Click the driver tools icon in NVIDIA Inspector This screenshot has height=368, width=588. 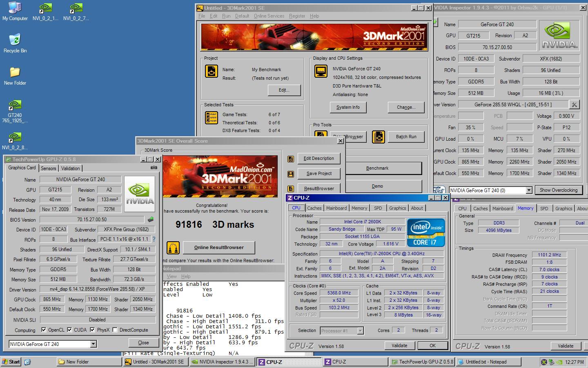point(574,105)
